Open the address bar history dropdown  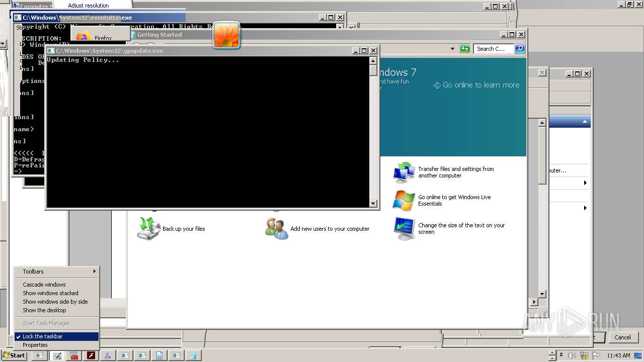452,49
